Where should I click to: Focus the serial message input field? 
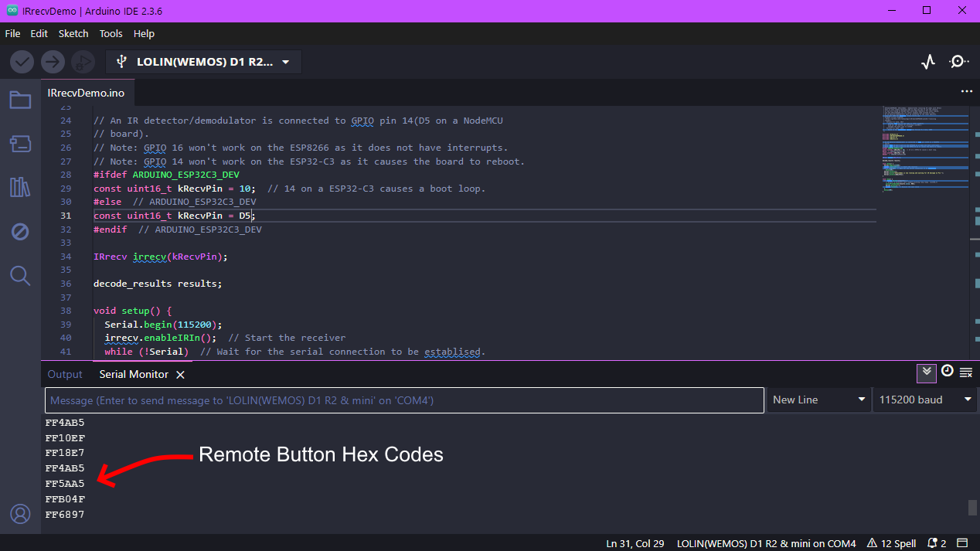point(404,400)
